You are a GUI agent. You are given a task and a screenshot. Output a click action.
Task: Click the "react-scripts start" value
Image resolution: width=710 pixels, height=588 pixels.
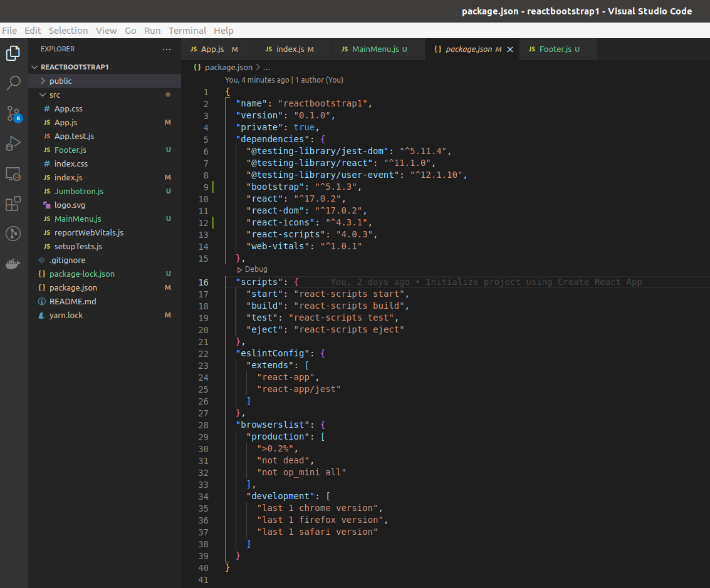coord(350,294)
